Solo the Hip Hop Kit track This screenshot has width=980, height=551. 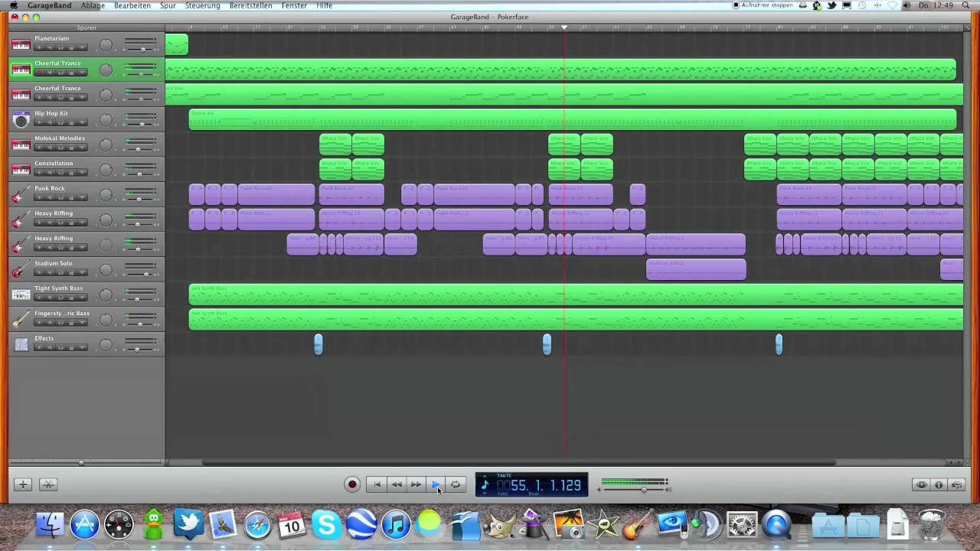click(x=60, y=122)
